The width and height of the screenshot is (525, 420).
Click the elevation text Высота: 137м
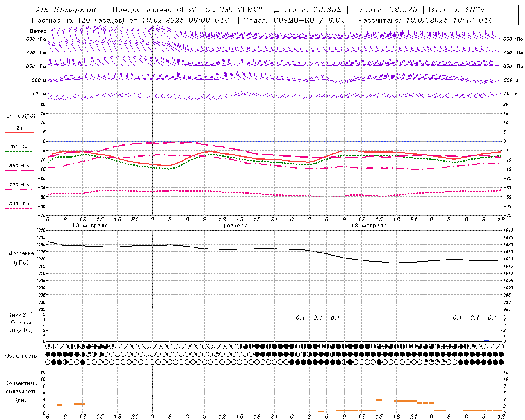tap(456, 10)
